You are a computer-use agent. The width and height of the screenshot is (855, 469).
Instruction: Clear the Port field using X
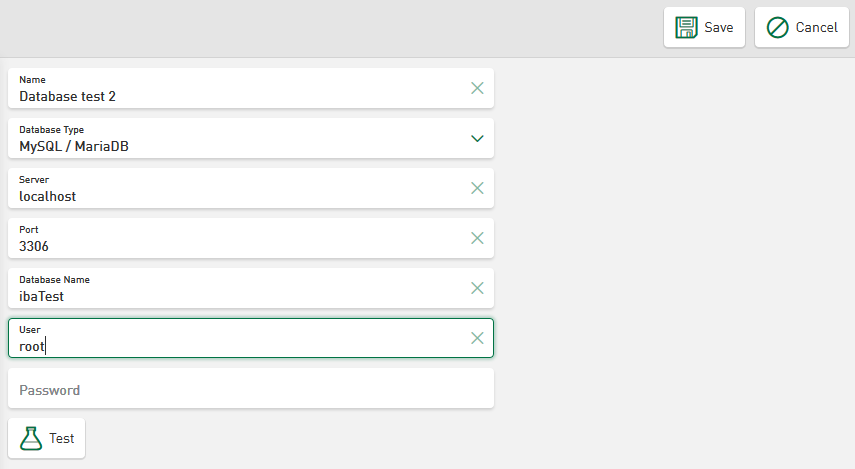(x=477, y=238)
